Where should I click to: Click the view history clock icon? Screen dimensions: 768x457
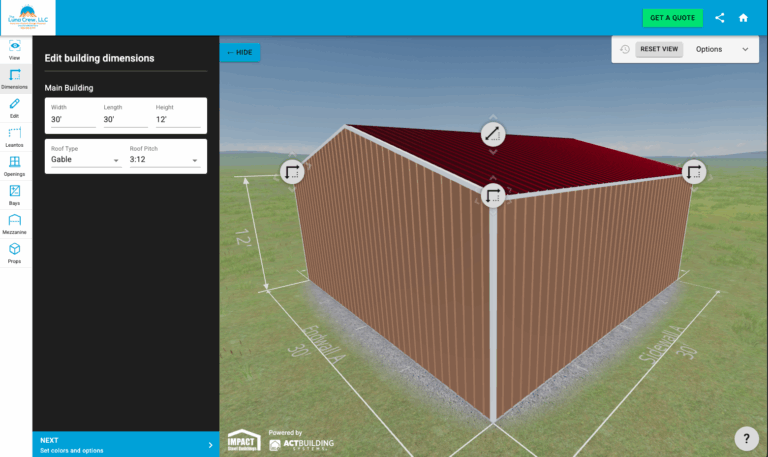pyautogui.click(x=624, y=49)
